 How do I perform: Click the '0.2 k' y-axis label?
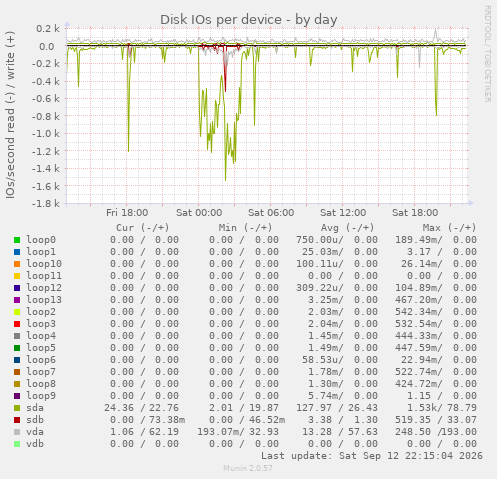(x=48, y=29)
